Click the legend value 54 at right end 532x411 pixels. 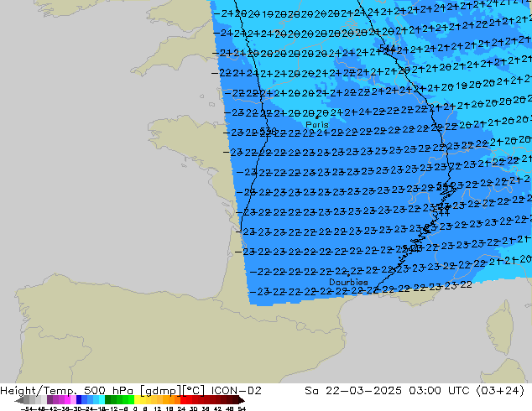click(x=242, y=408)
